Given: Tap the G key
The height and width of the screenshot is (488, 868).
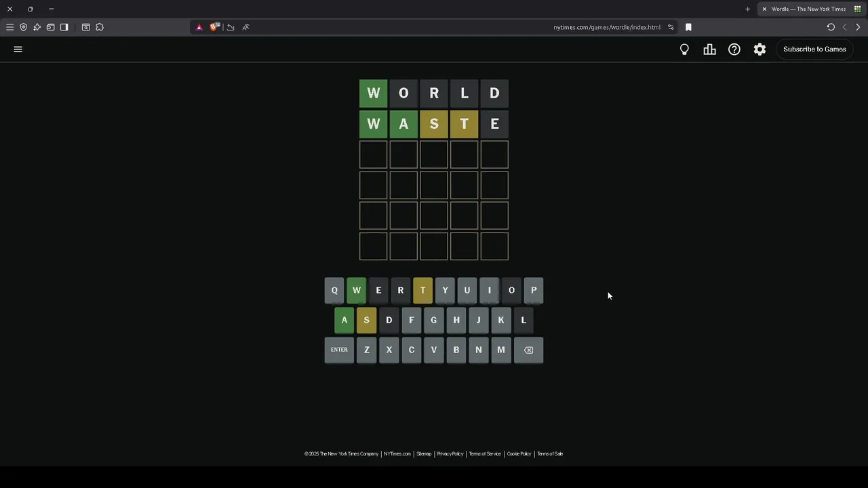Looking at the screenshot, I should [x=433, y=320].
